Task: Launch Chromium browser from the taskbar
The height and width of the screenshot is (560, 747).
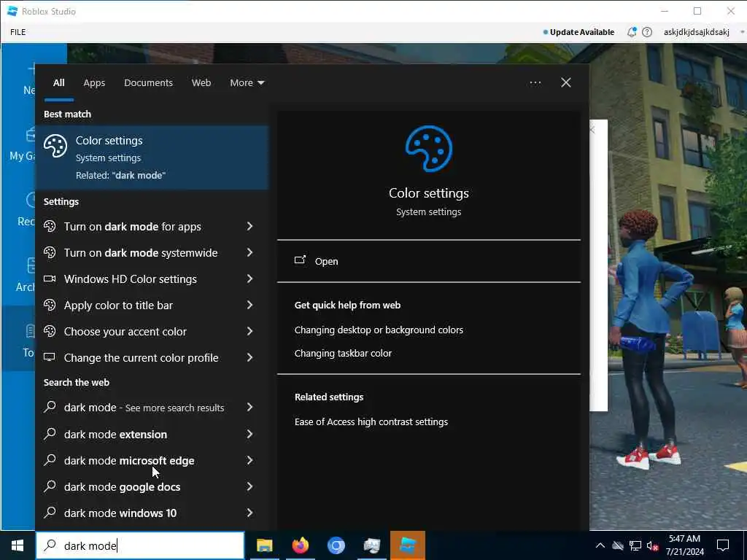Action: pos(336,545)
